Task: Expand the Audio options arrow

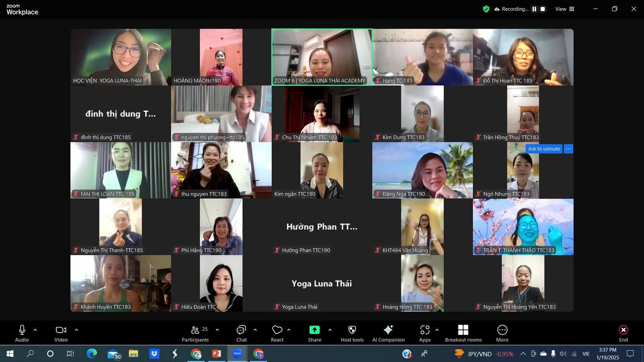Action: point(35,330)
